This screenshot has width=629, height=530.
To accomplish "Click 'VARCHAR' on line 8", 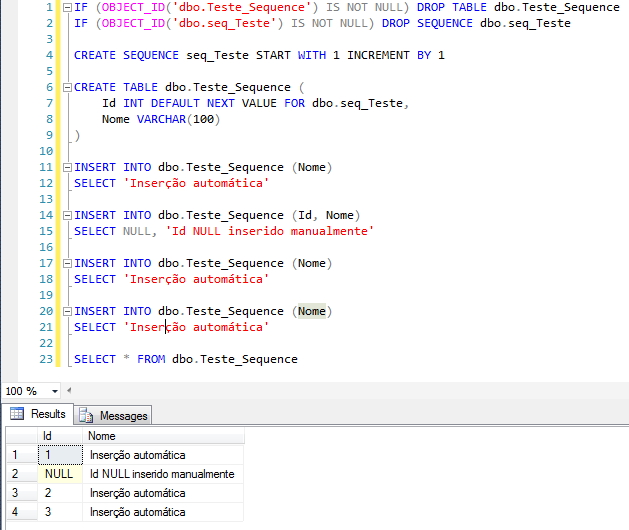I will [161, 119].
